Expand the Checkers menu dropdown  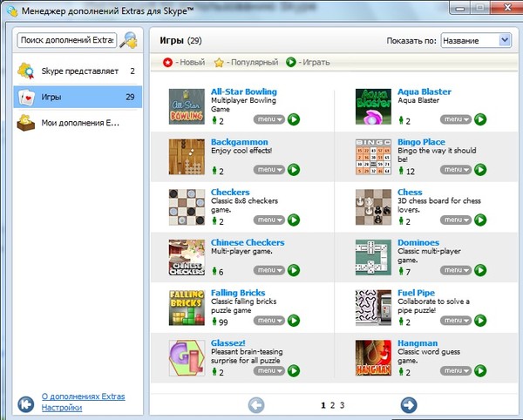(269, 220)
